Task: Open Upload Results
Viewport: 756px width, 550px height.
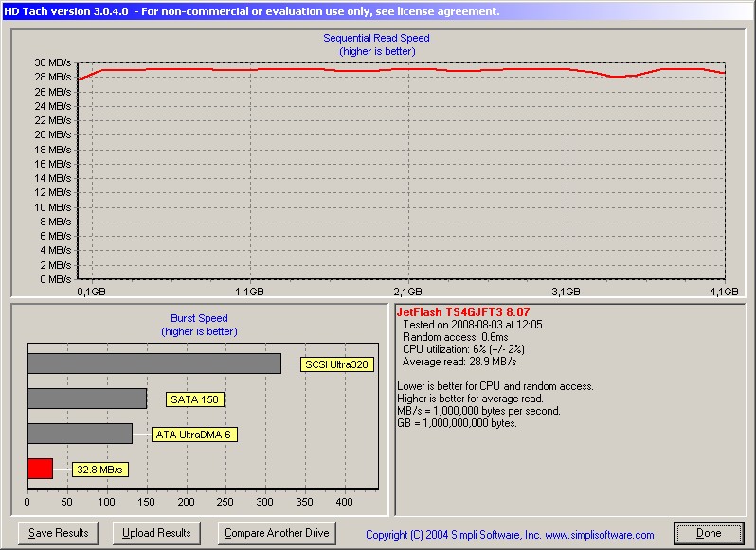Action: [x=156, y=533]
